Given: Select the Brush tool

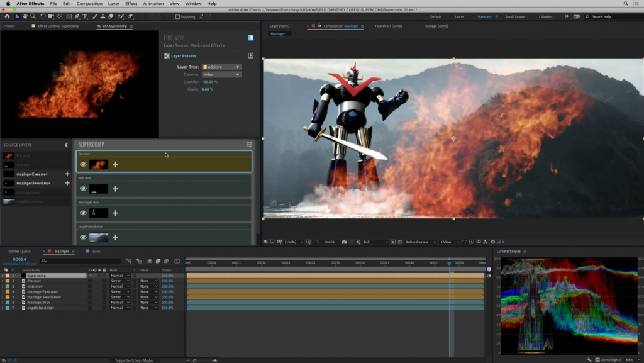Looking at the screenshot, I should (x=95, y=16).
